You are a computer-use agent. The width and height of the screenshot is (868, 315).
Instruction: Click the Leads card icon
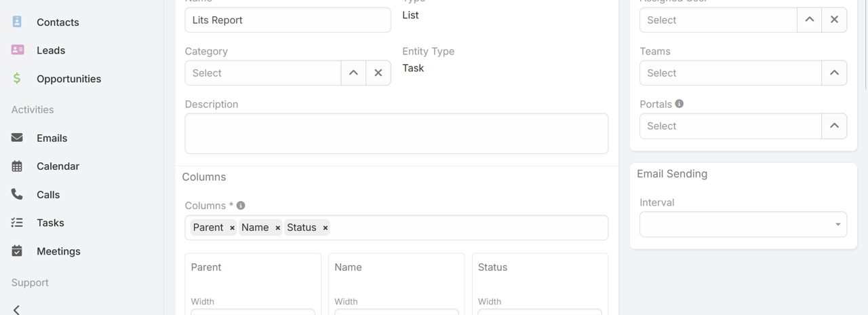18,50
